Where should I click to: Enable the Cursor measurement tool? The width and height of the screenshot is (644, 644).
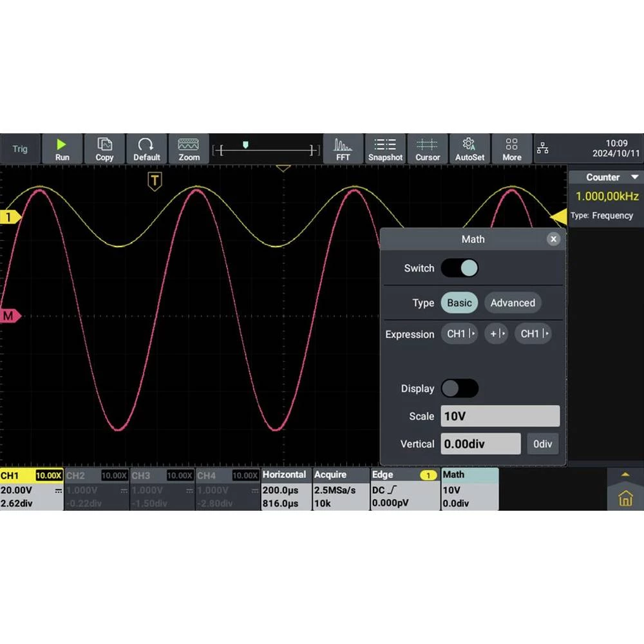[x=428, y=149]
